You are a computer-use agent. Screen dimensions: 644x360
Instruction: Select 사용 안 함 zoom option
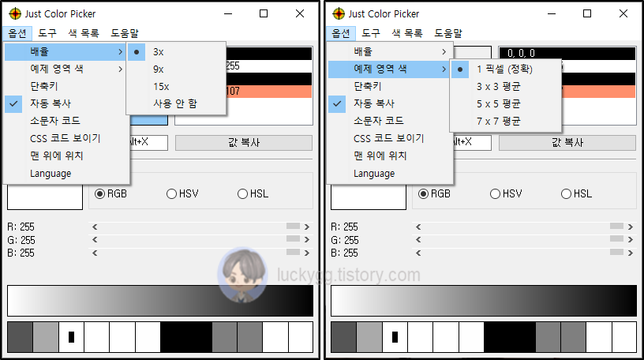(x=177, y=103)
